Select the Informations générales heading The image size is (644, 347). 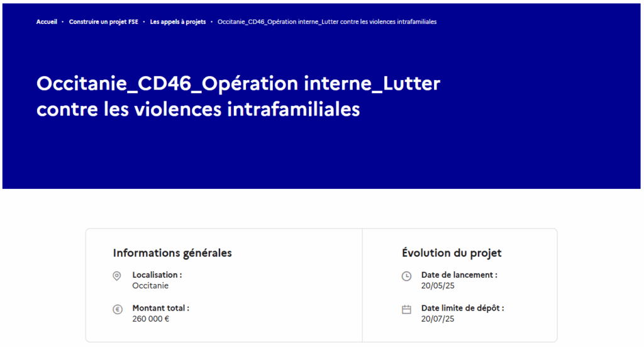pos(172,253)
